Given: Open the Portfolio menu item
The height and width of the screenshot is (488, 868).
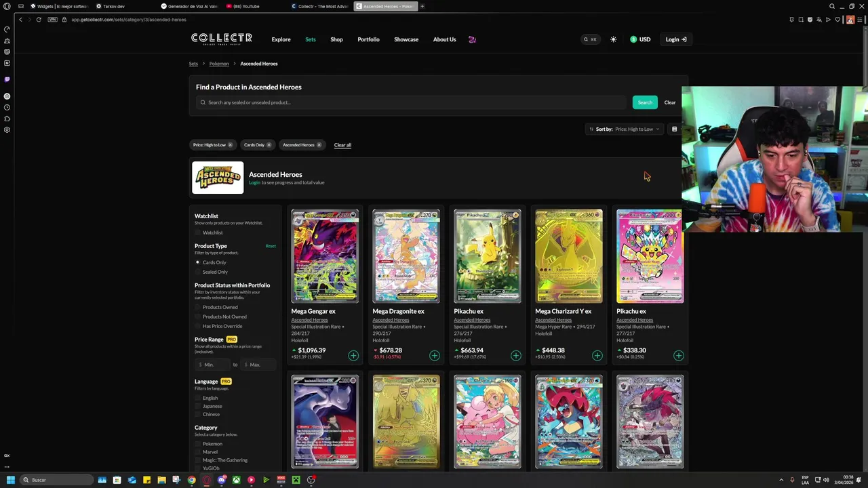Looking at the screenshot, I should [x=368, y=39].
